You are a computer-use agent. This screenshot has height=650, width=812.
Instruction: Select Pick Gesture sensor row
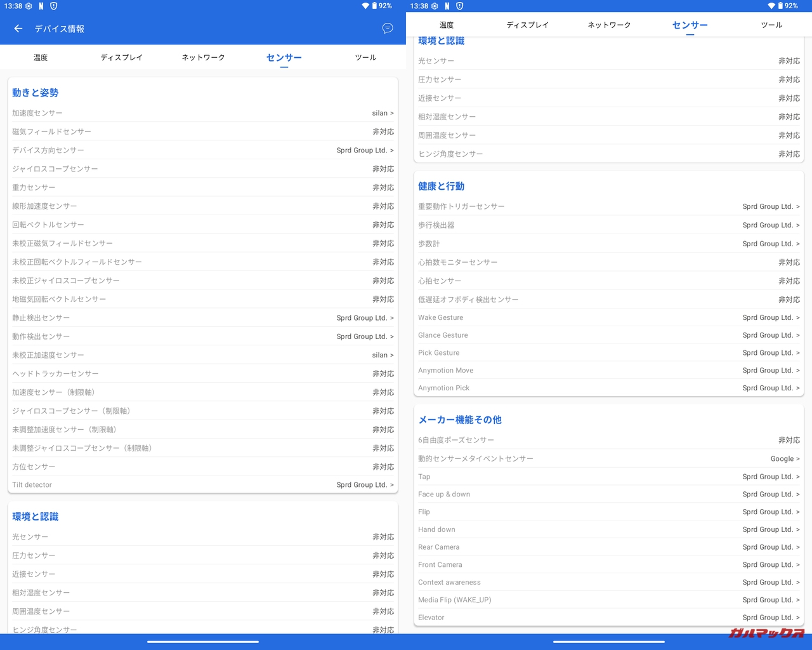point(609,353)
